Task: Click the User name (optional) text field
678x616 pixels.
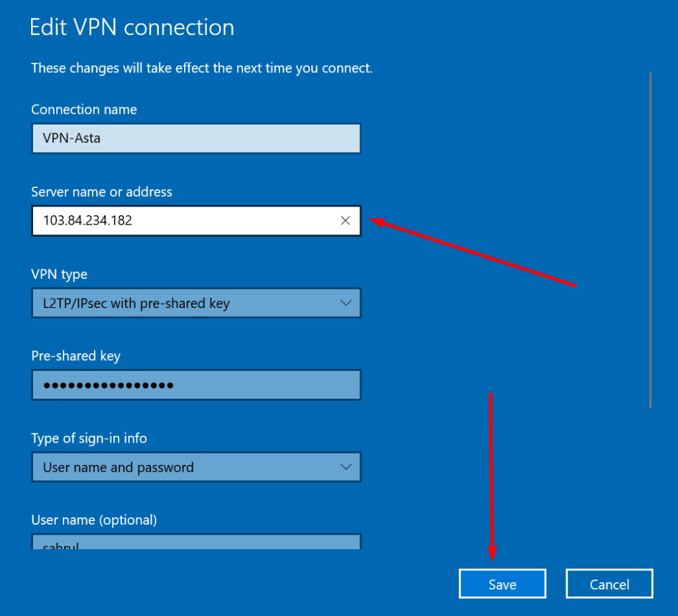Action: click(x=196, y=543)
